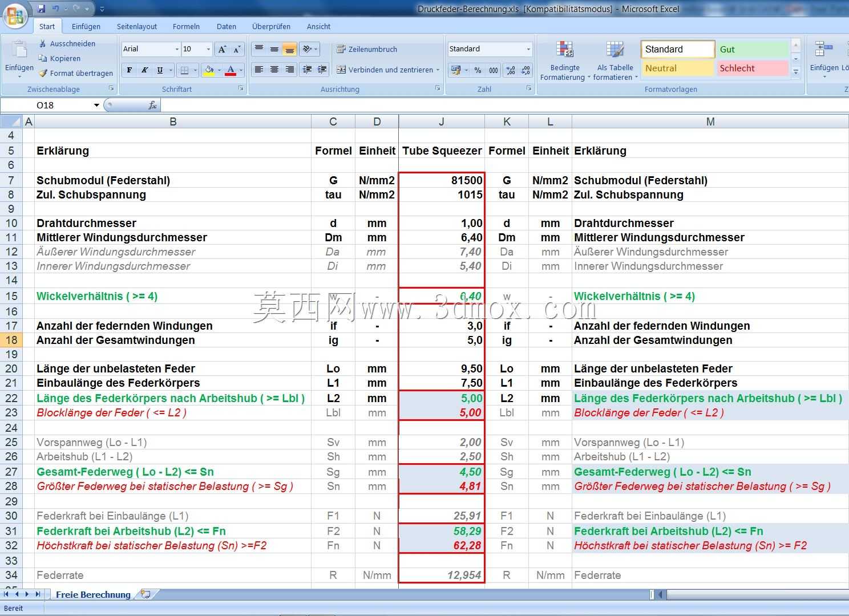The image size is (849, 616).
Task: Switch to the Überprüfen tab
Action: [x=271, y=26]
